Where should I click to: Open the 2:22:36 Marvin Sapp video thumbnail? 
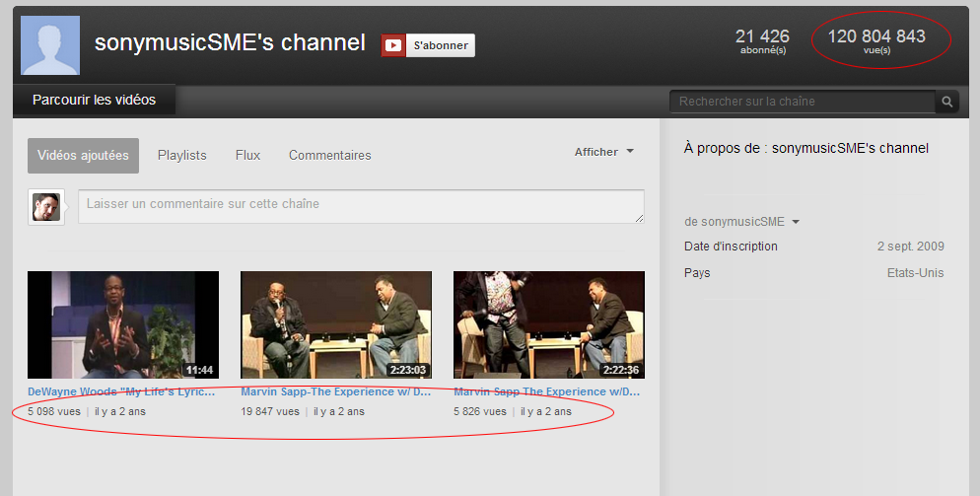point(549,324)
